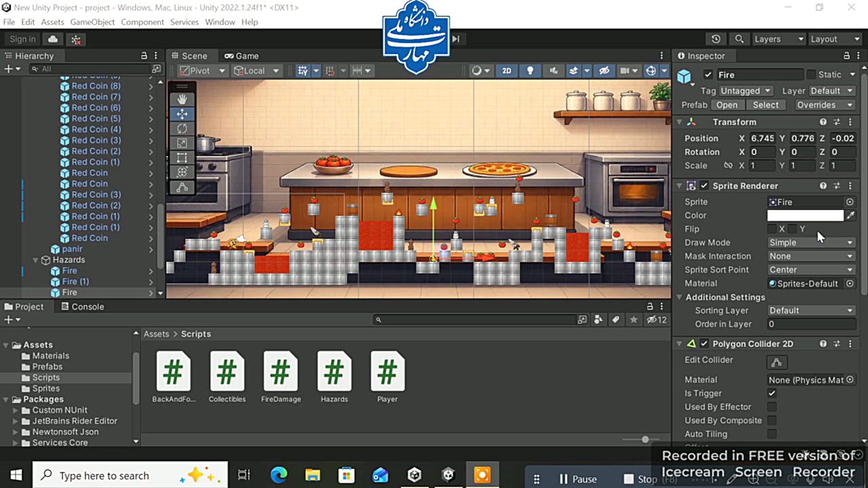Open the Tag dropdown showing Untagged
This screenshot has height=488, width=868.
click(x=746, y=91)
